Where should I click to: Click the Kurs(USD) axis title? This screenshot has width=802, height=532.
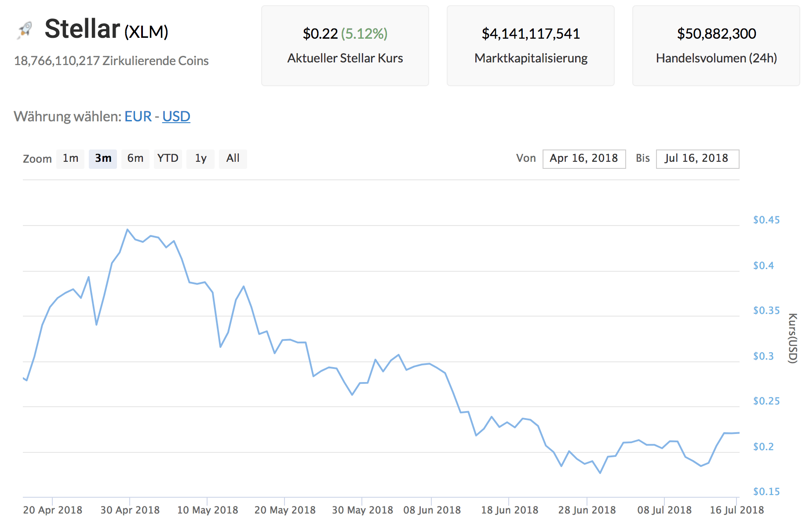pyautogui.click(x=792, y=338)
